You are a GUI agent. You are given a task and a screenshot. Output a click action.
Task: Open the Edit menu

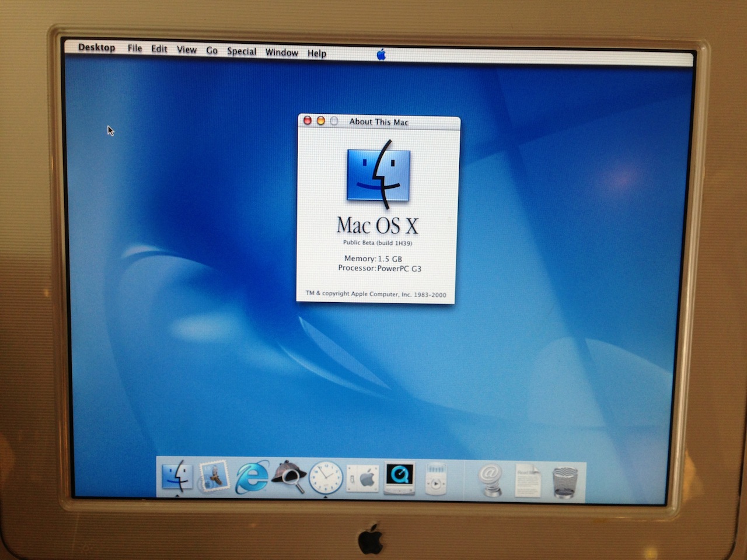(x=159, y=49)
